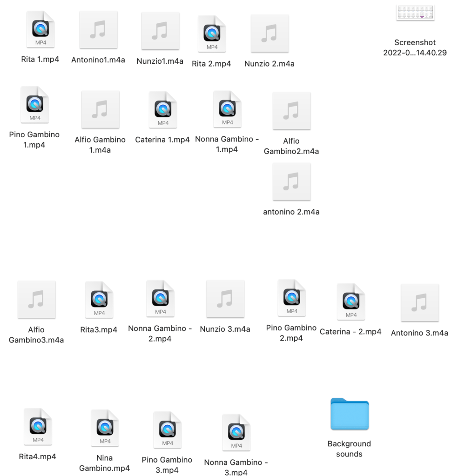
Task: Select Alfio Gambino 1.m4a audio file
Action: (x=100, y=109)
